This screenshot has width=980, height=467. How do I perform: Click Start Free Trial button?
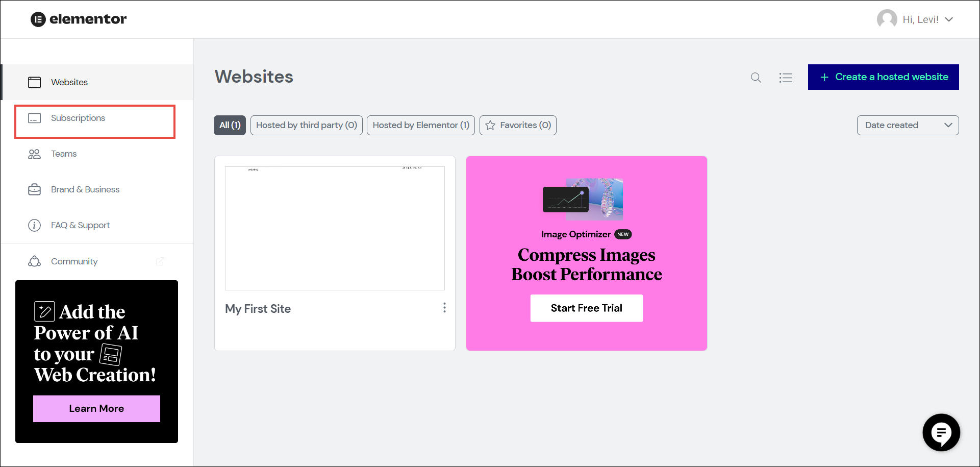tap(587, 308)
